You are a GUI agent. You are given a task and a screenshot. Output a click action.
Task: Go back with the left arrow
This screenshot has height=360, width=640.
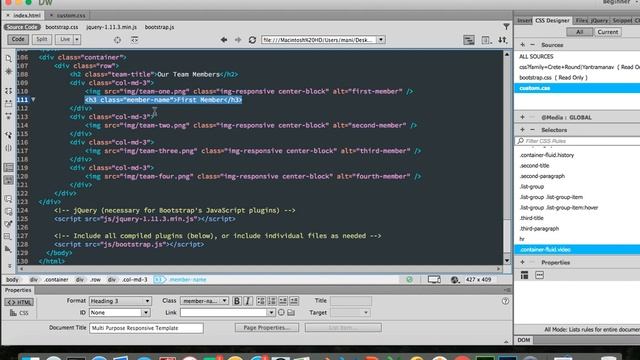tap(224, 40)
